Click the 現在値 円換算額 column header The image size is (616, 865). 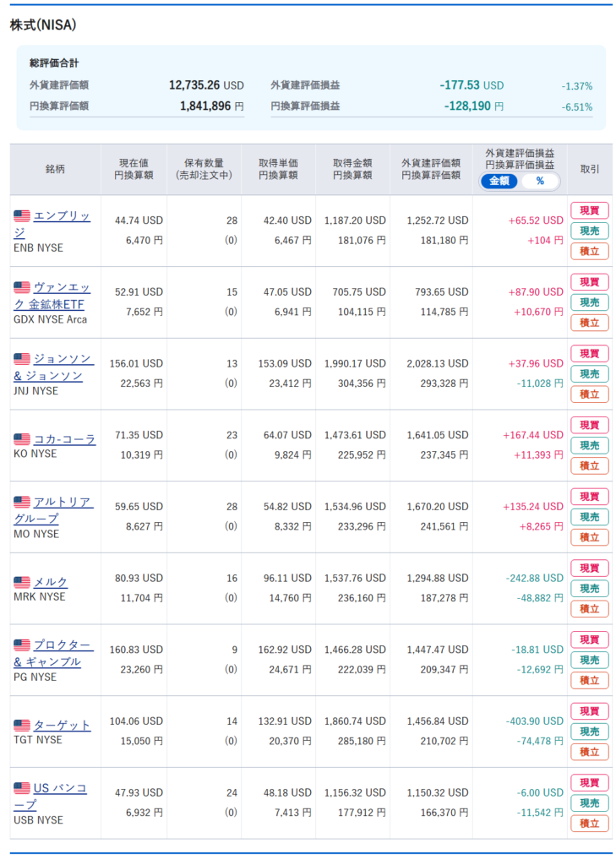[x=134, y=169]
